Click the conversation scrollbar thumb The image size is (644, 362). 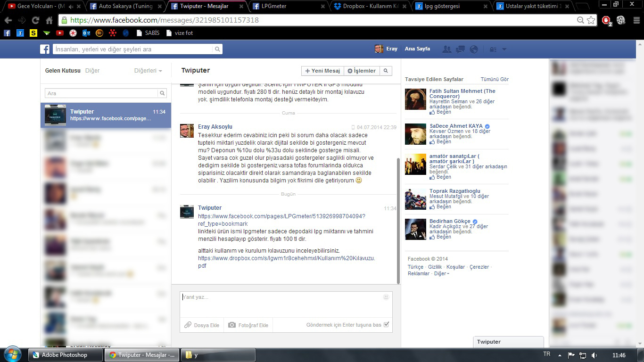point(398,221)
